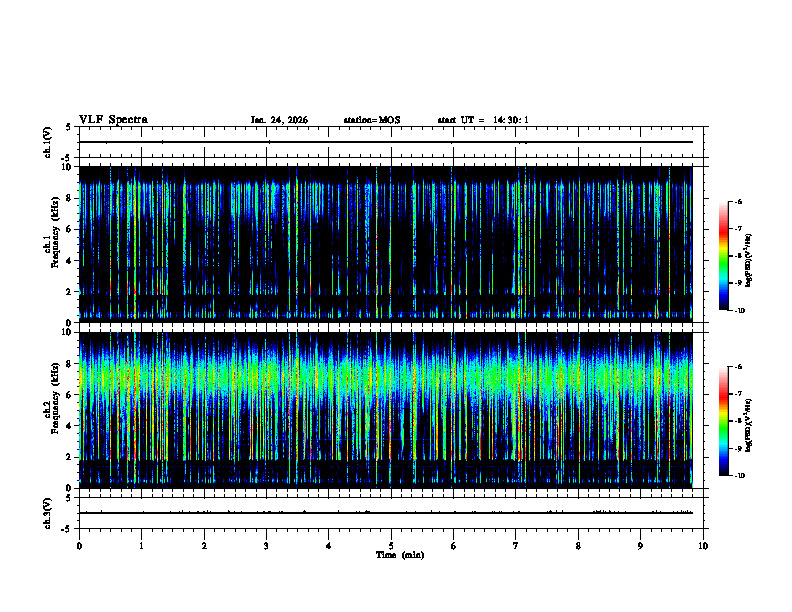Click the 8 kHz tick on ch.1 frequency axis
792x612 pixels.
[69, 198]
